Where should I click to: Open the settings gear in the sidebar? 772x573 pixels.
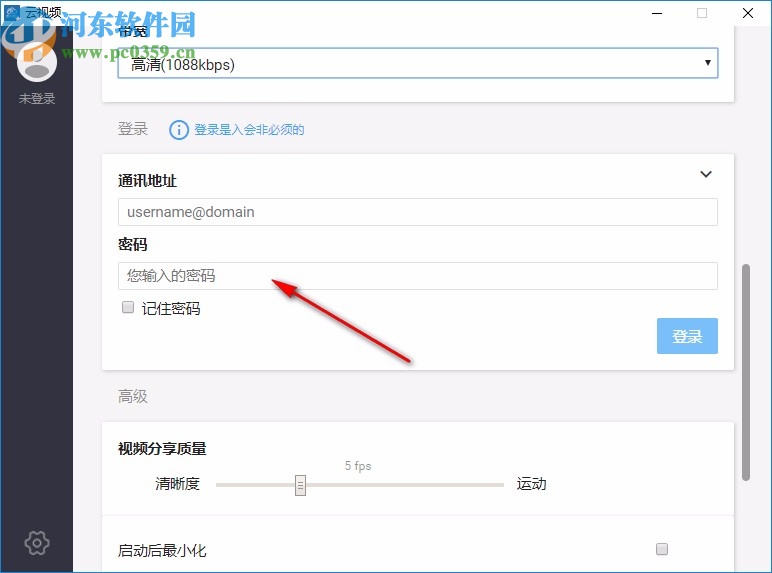coord(37,543)
